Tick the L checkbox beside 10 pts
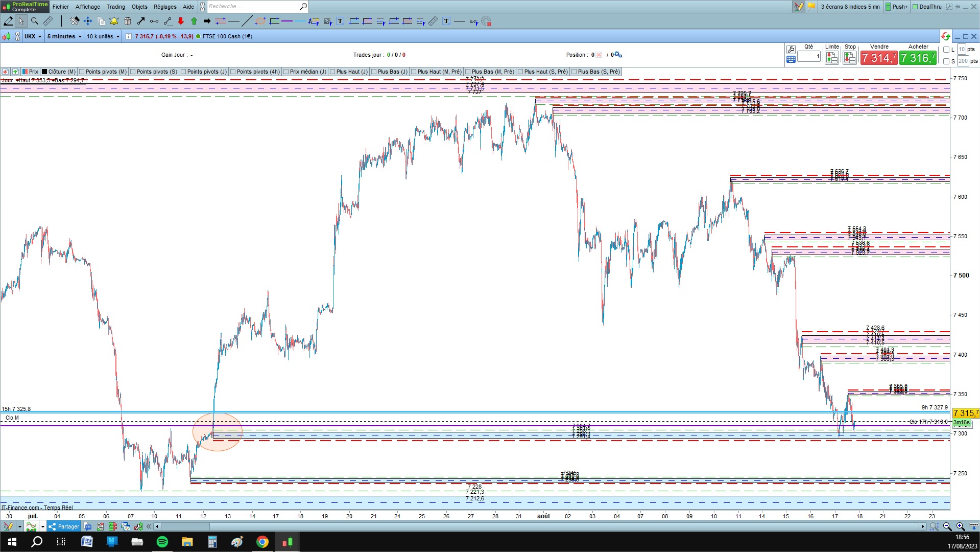The image size is (980, 552). 946,50
